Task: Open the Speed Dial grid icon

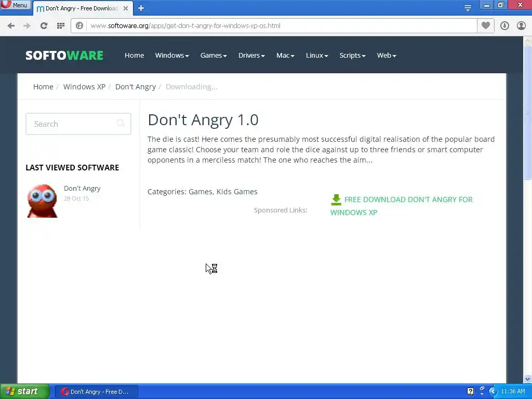Action: click(x=60, y=26)
